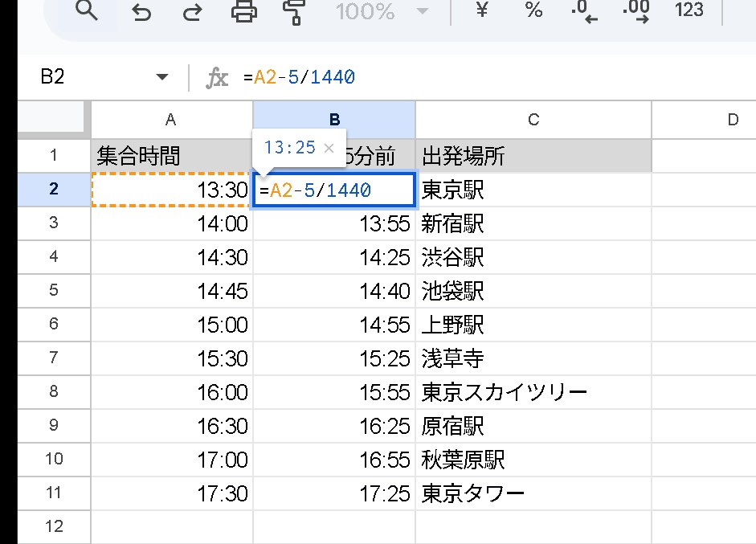
Task: Click cell B3 showing 13:55
Action: tap(334, 223)
